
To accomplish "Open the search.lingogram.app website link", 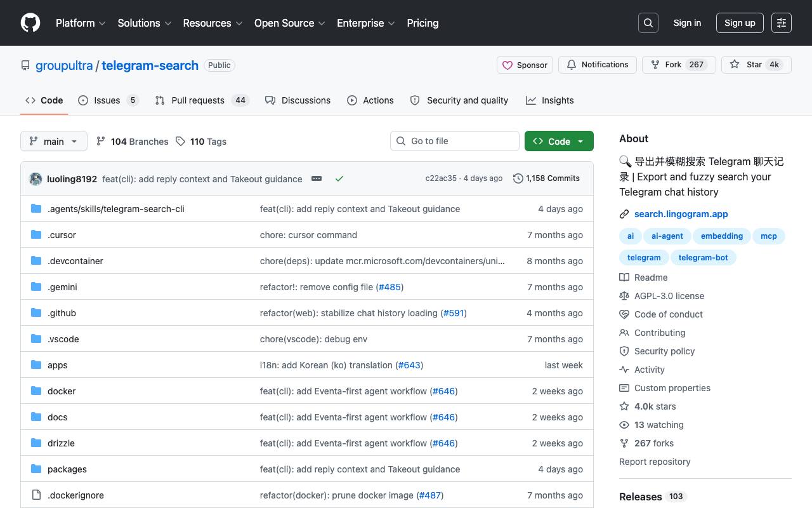I will click(681, 214).
